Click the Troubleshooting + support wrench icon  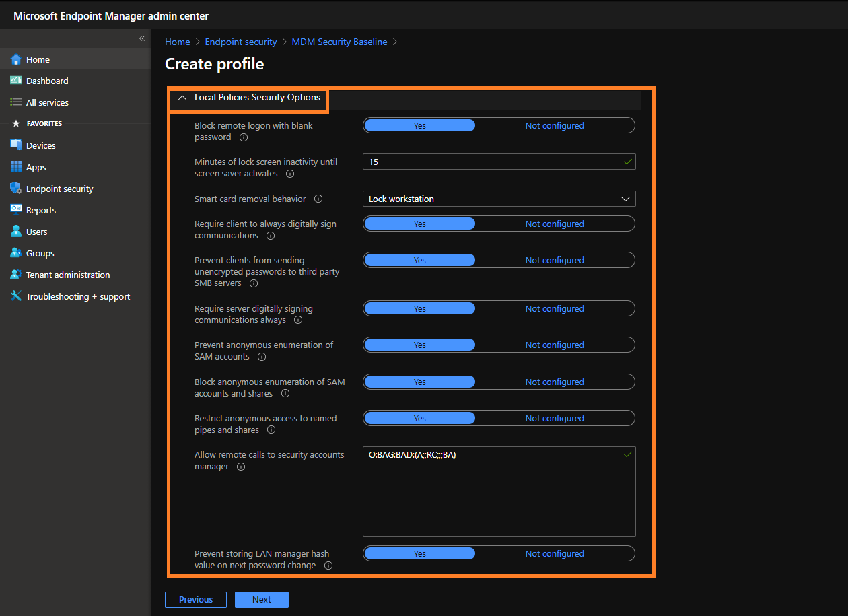tap(16, 296)
